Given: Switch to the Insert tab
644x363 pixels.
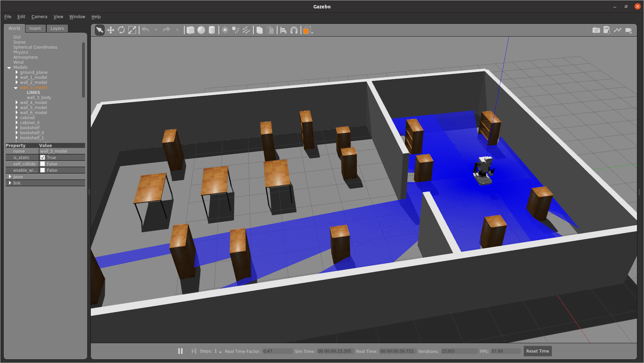Looking at the screenshot, I should tap(35, 28).
